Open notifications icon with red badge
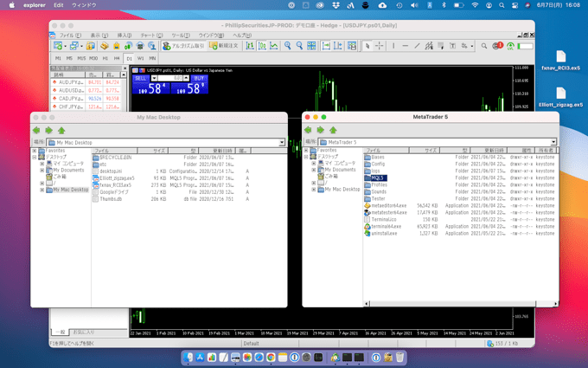The image size is (588, 368). (497, 46)
